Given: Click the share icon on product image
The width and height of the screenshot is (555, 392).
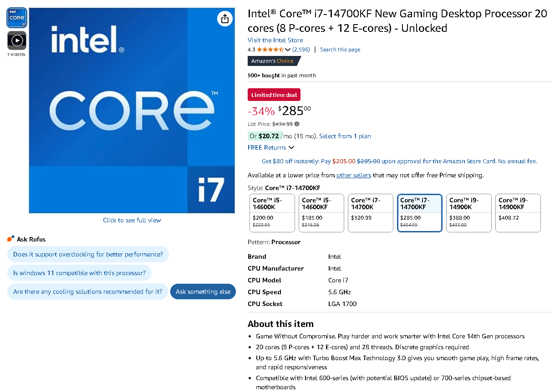Looking at the screenshot, I should [224, 19].
